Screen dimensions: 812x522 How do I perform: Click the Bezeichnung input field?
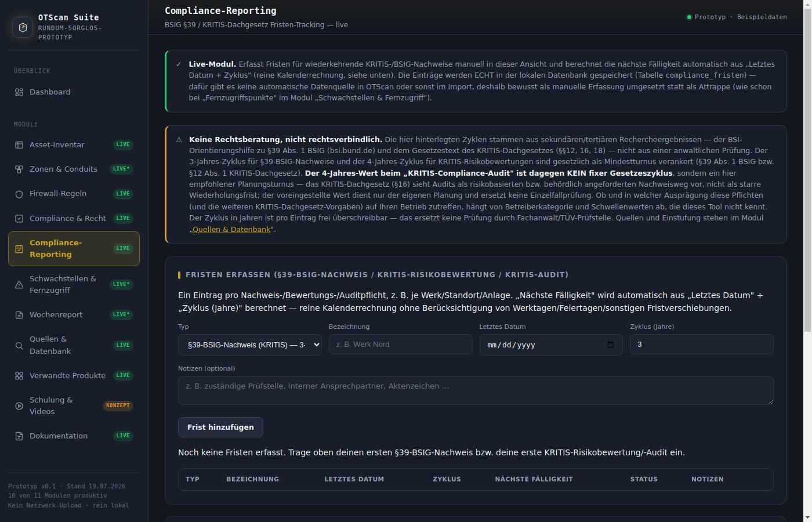[400, 345]
